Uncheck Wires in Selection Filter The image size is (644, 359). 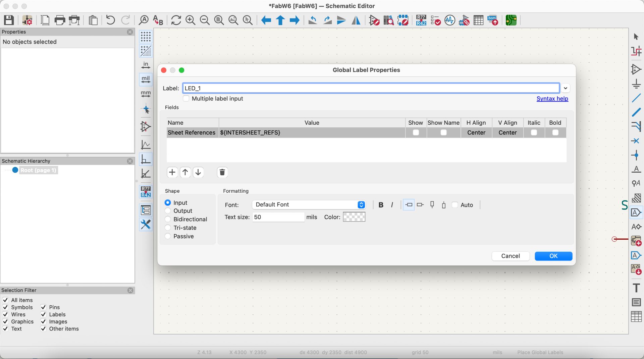(5, 314)
